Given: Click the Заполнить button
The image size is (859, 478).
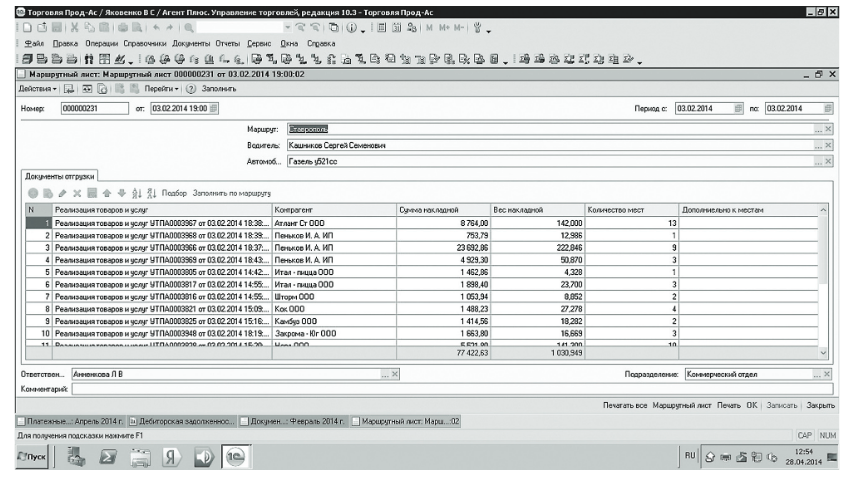Looking at the screenshot, I should click(219, 89).
